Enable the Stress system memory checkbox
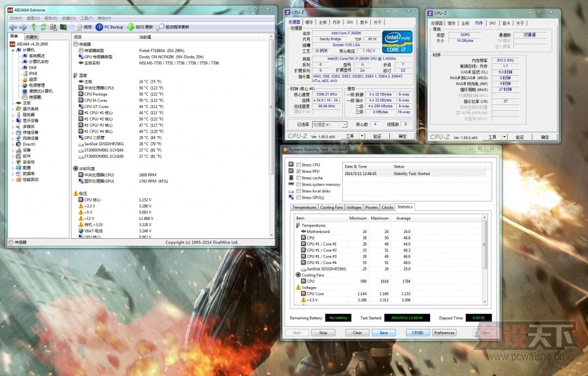 point(299,184)
